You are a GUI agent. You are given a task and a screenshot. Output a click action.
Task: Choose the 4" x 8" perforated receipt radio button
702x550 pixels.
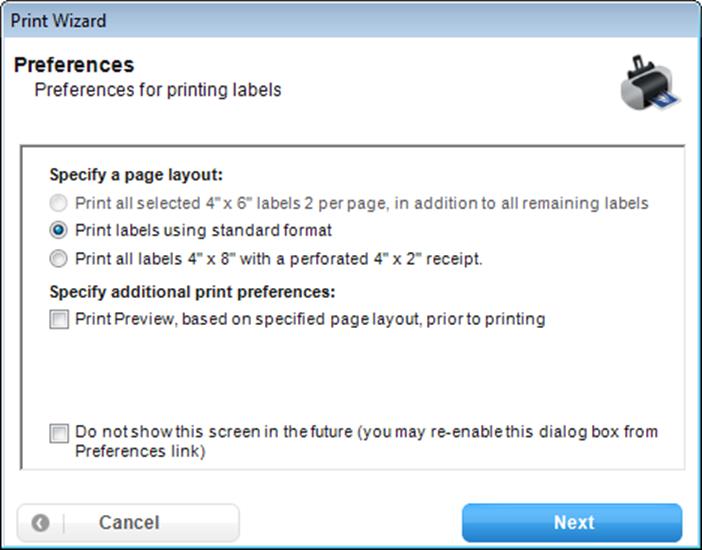58,259
